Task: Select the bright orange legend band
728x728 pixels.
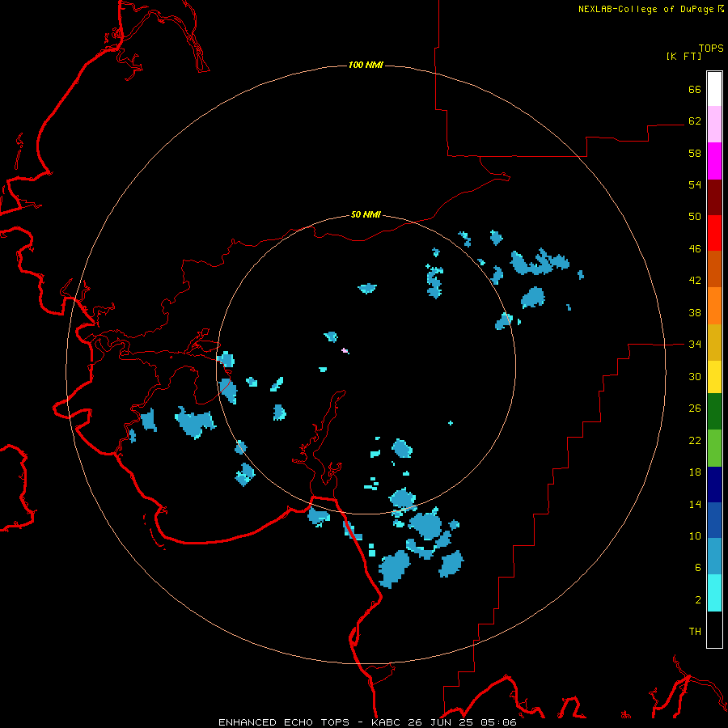Action: (x=714, y=306)
